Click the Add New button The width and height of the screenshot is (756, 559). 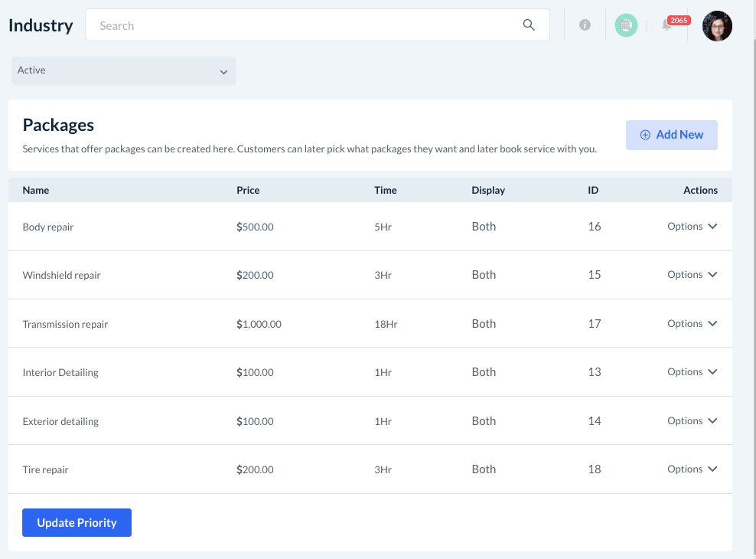[671, 135]
